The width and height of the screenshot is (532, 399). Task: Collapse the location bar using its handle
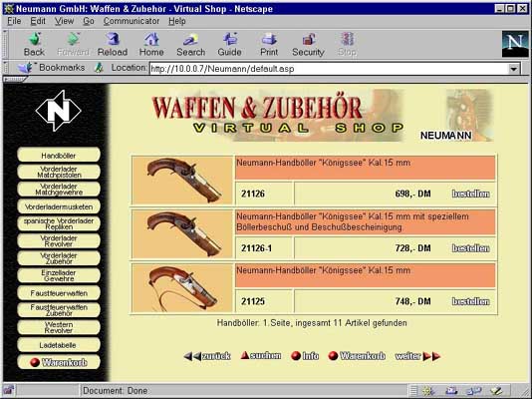click(5, 68)
